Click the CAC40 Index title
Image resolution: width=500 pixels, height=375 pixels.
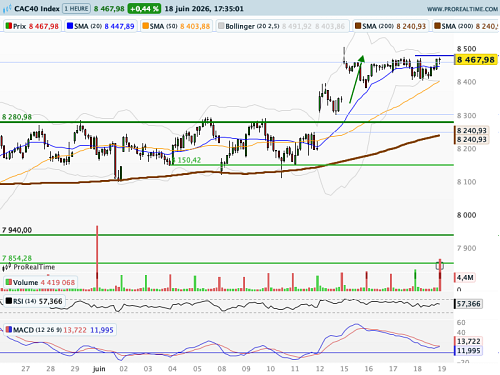pos(37,9)
